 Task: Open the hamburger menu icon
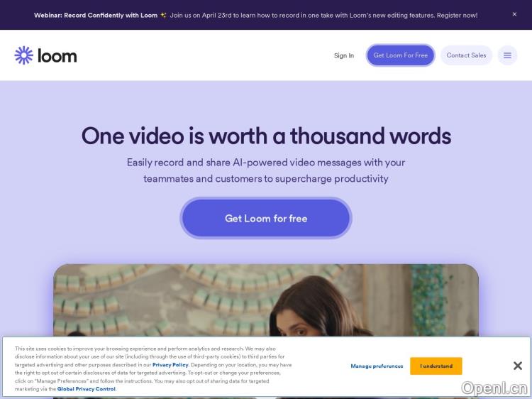pos(507,55)
